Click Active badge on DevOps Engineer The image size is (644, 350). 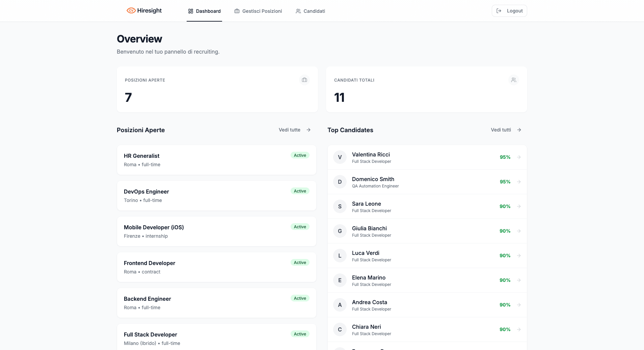300,191
